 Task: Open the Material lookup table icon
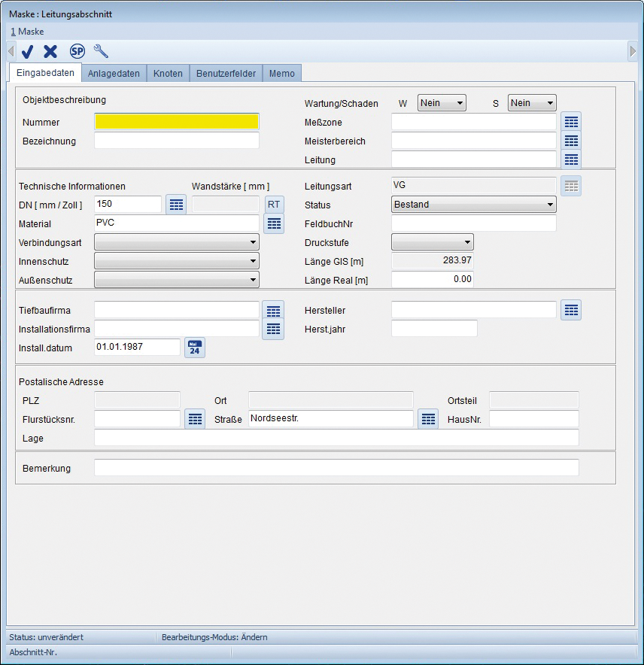(274, 223)
